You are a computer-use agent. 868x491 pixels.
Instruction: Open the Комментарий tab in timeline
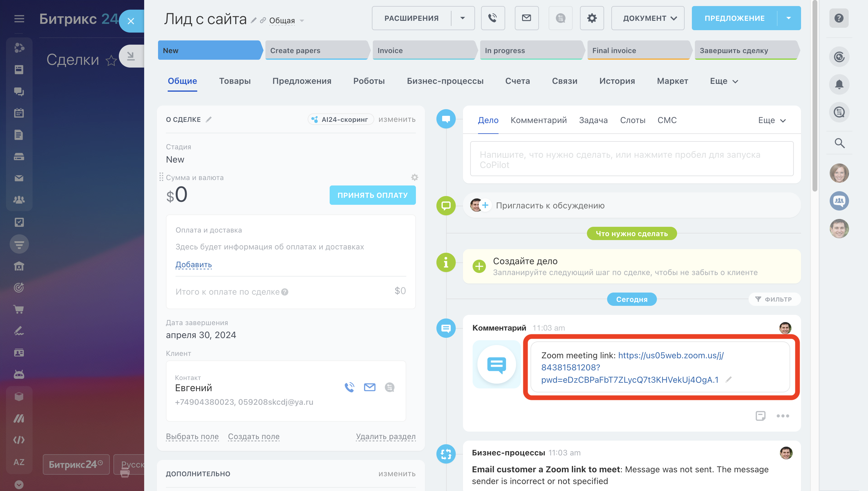tap(539, 120)
